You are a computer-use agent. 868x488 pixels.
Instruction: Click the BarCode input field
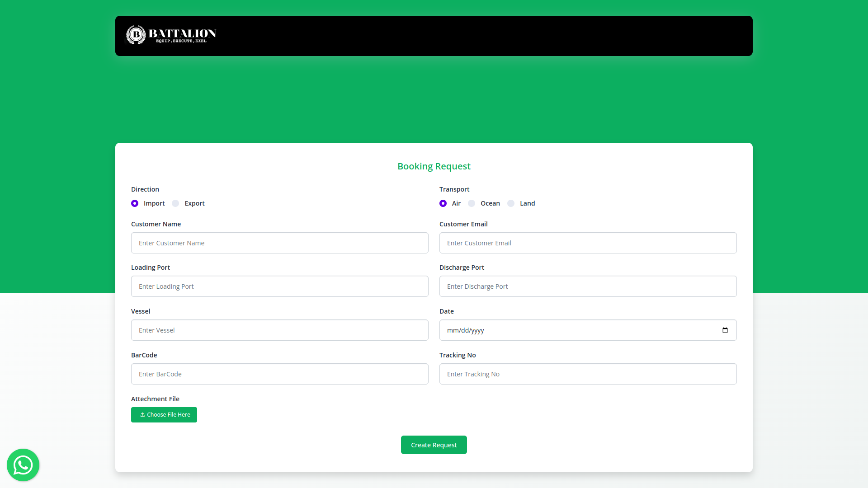pos(279,374)
